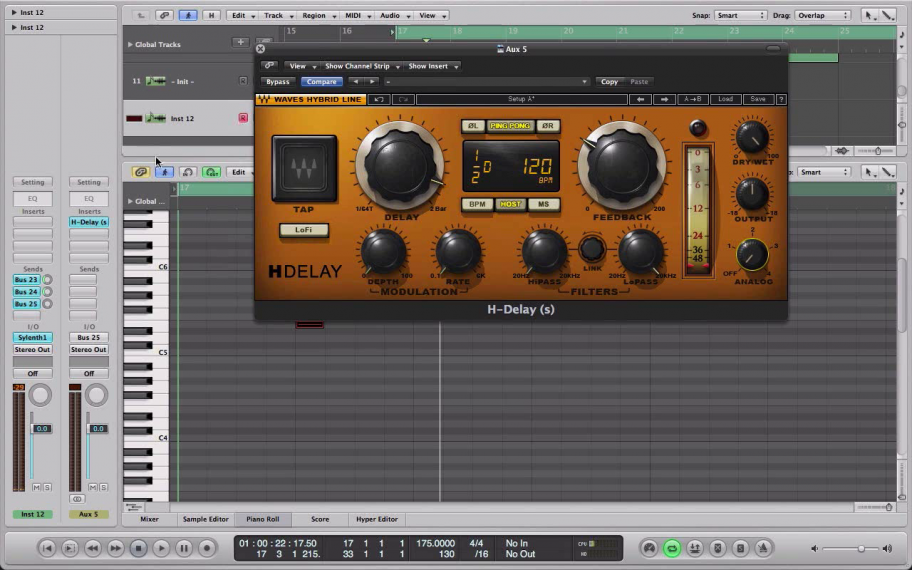Click the plug-in Bypass button
This screenshot has height=570, width=912.
[277, 82]
